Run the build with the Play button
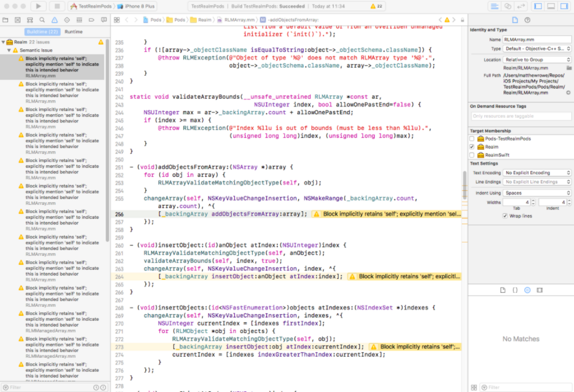Screen dimensions: 574x392 click(x=39, y=6)
